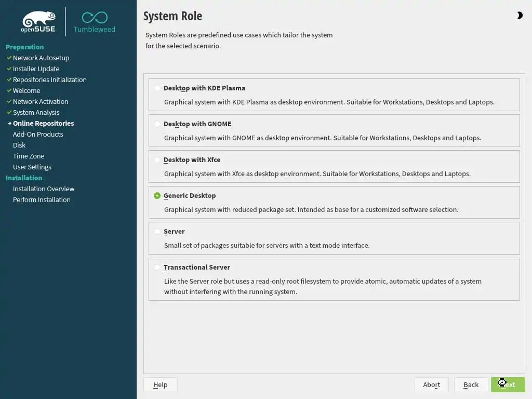Click the Installation Overview sidebar step

coord(44,189)
